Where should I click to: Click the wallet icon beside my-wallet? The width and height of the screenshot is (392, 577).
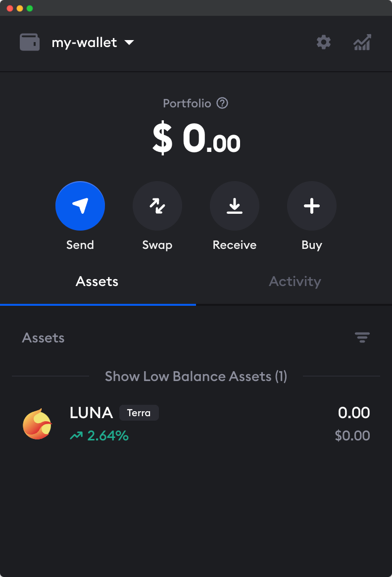[30, 43]
